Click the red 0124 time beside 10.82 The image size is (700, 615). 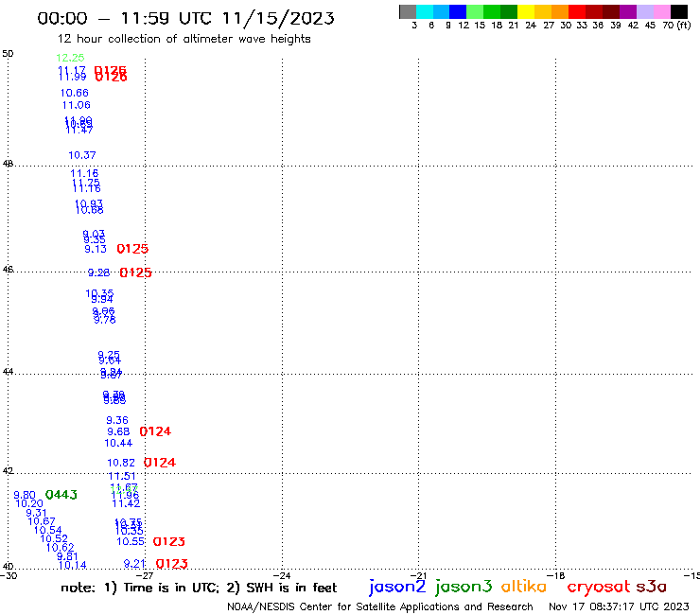point(160,463)
